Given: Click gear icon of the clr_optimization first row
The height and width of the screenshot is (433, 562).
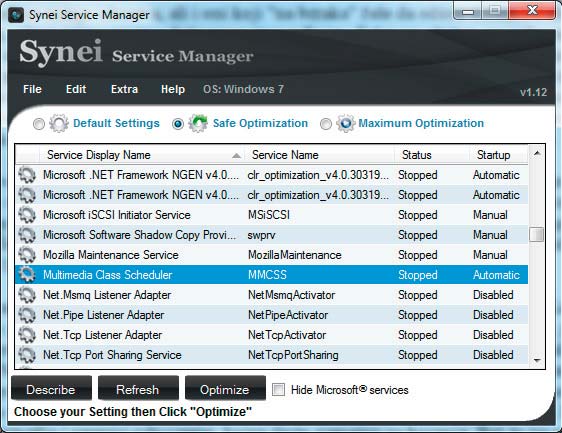Looking at the screenshot, I should [x=27, y=175].
